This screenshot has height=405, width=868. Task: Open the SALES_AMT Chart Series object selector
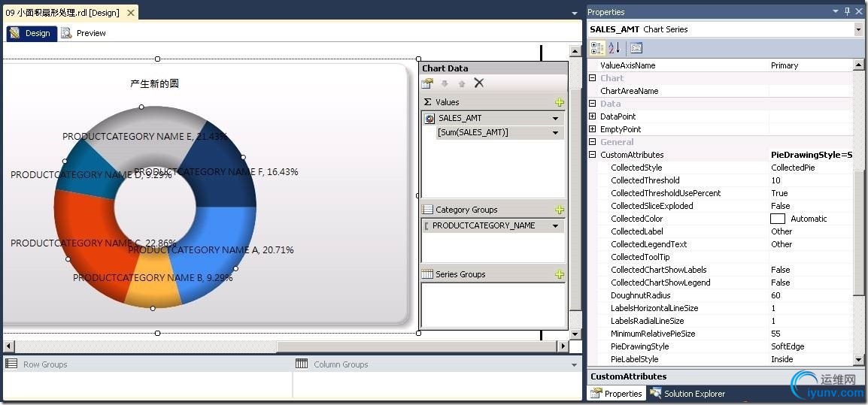(858, 29)
